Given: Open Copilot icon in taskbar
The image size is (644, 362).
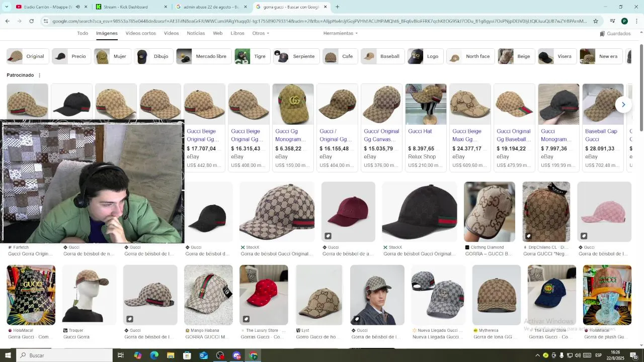Looking at the screenshot, I should click(x=137, y=355).
